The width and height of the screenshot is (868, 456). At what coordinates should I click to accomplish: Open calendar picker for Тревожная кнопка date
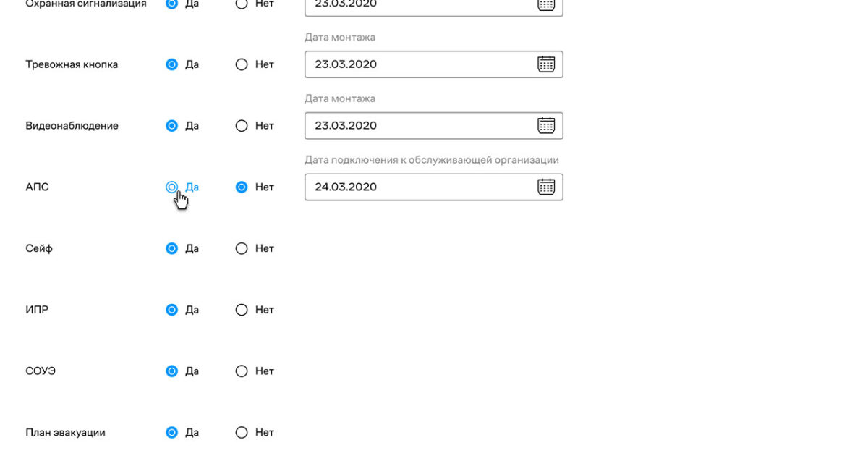(546, 64)
